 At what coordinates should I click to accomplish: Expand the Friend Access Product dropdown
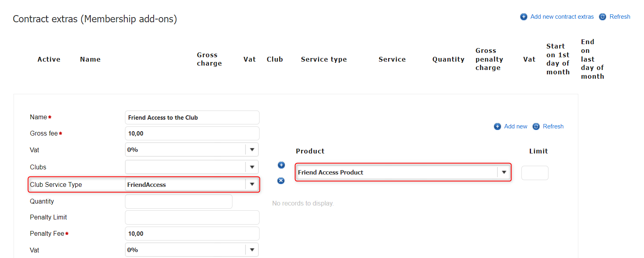coord(504,172)
